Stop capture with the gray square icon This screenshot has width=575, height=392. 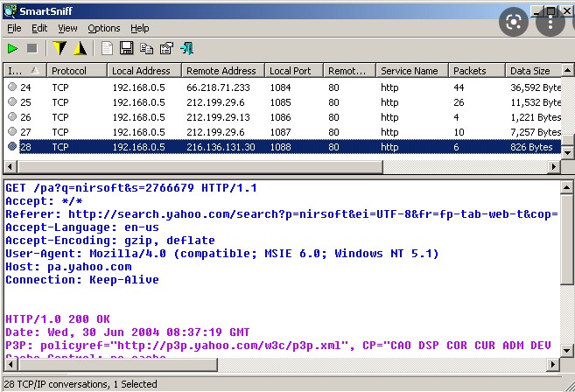pos(32,48)
